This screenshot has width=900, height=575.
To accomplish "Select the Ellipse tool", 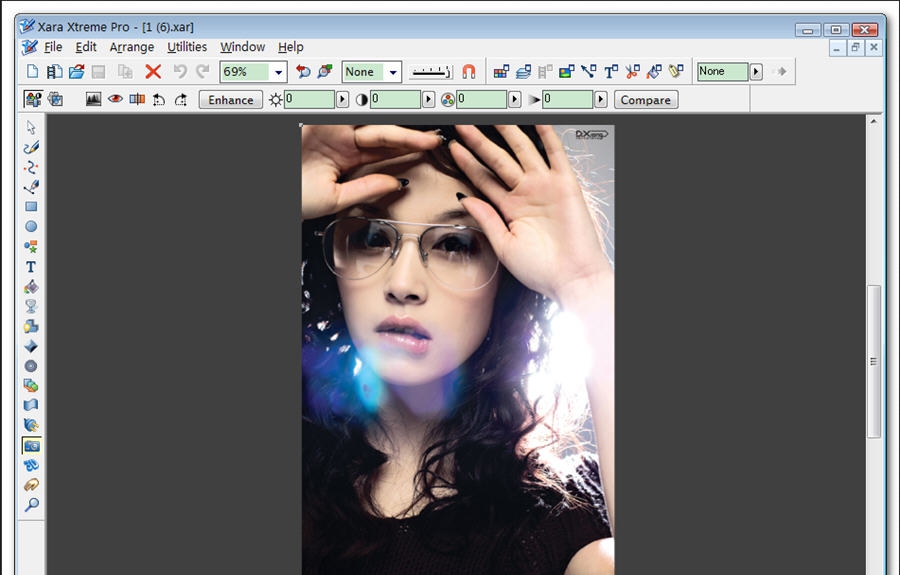I will pyautogui.click(x=31, y=227).
